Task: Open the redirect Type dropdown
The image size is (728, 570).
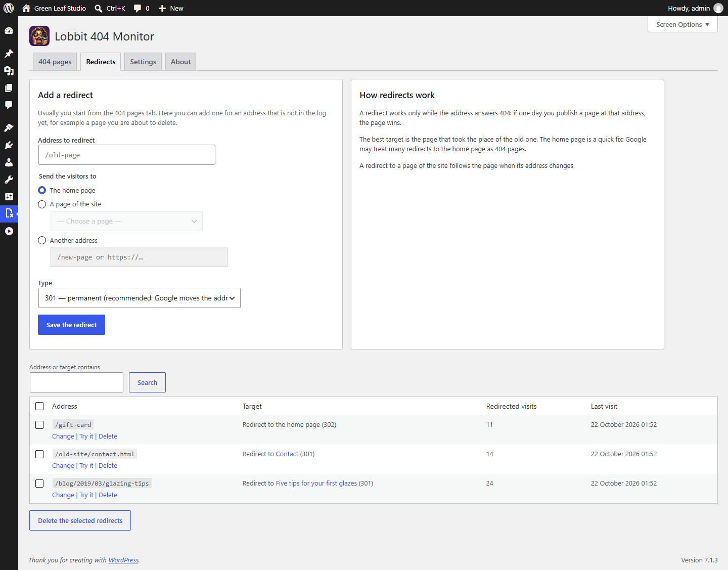Action: click(140, 298)
